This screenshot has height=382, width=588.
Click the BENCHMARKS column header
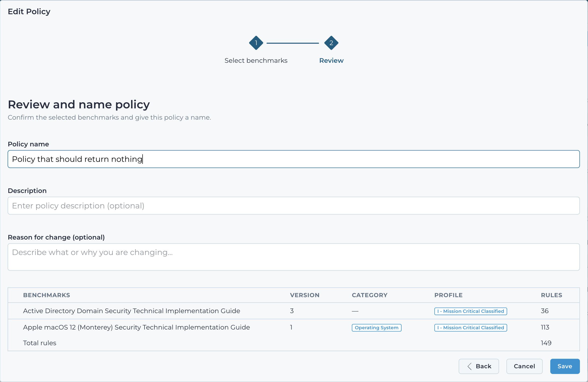47,295
